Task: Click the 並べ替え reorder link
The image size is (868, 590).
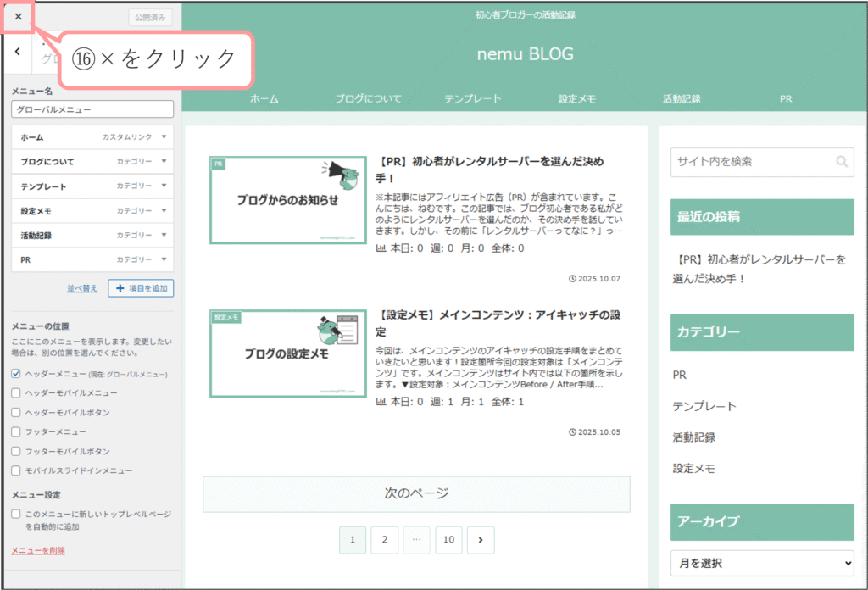Action: pos(82,288)
